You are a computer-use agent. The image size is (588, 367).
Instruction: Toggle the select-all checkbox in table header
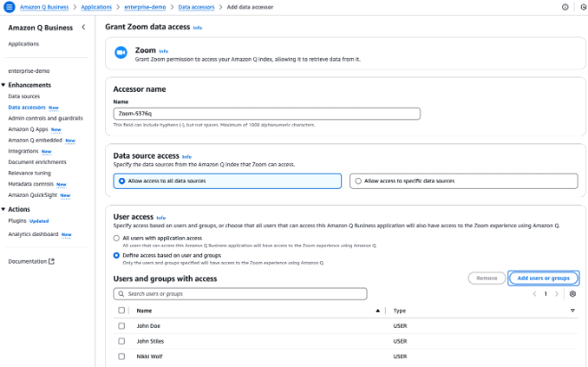[121, 310]
